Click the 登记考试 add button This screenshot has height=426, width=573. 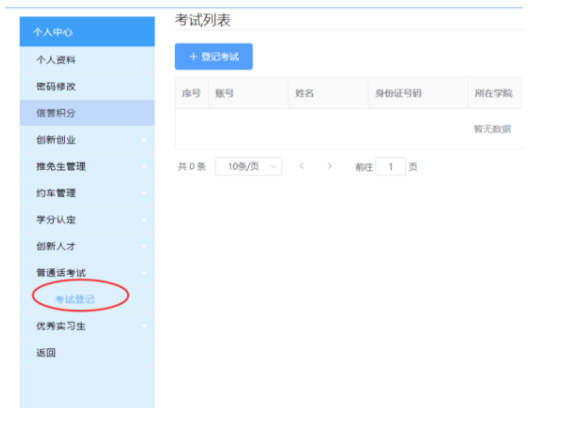[214, 57]
